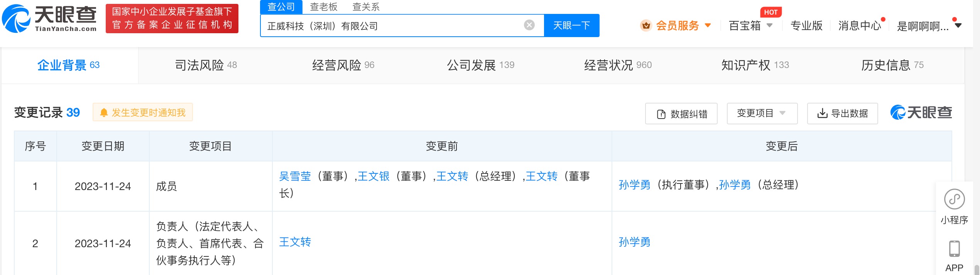Viewport: 980px width, 275px height.
Task: Click the 变更后 column header
Action: (x=782, y=146)
